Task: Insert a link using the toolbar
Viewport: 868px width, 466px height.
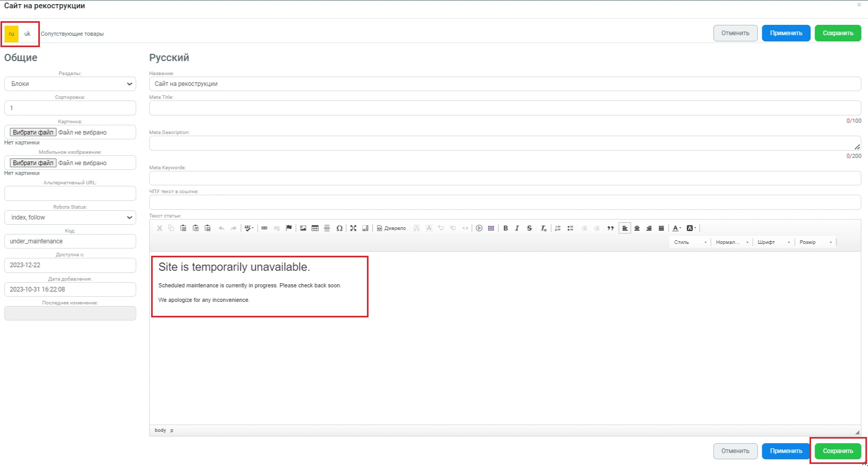Action: pos(264,228)
